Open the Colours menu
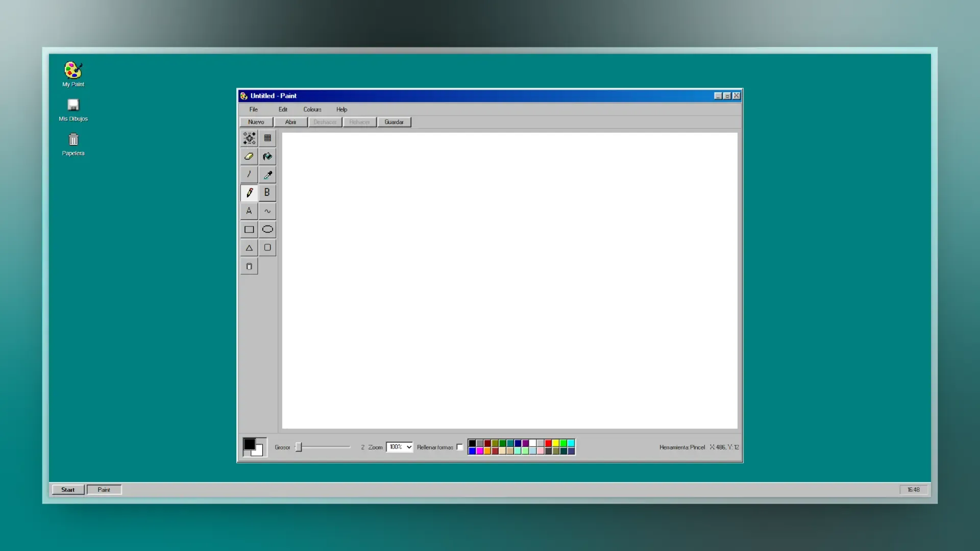Viewport: 980px width, 551px height. tap(312, 109)
